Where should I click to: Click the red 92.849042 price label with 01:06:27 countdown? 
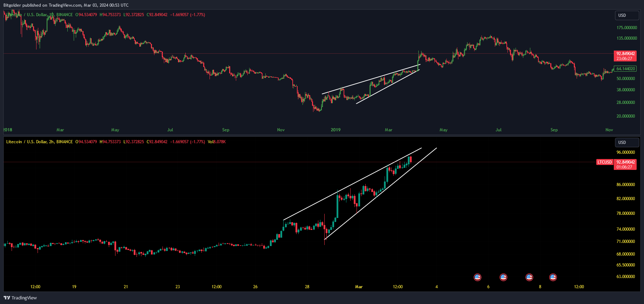click(625, 165)
